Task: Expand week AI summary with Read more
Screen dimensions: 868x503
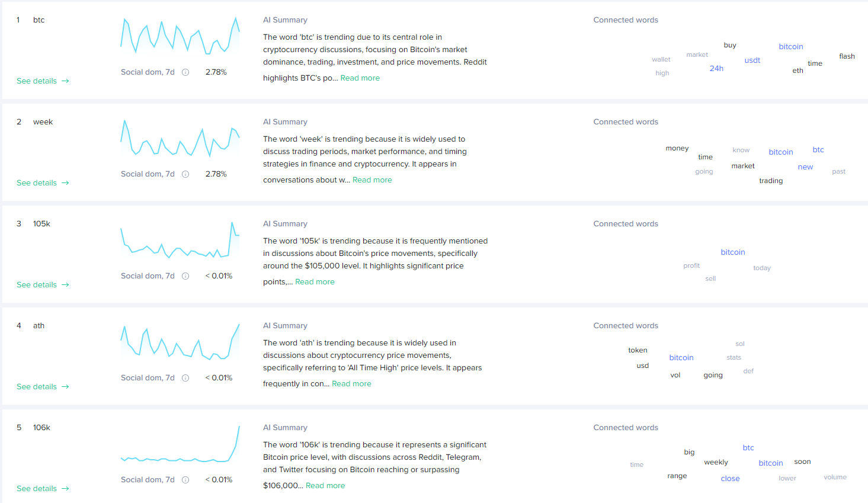Action: coord(372,180)
